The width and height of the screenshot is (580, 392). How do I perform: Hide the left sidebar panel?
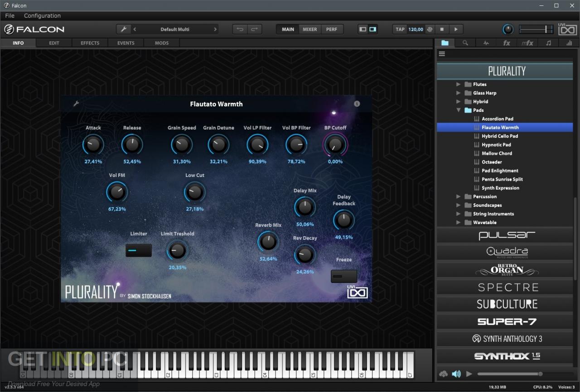tap(362, 29)
